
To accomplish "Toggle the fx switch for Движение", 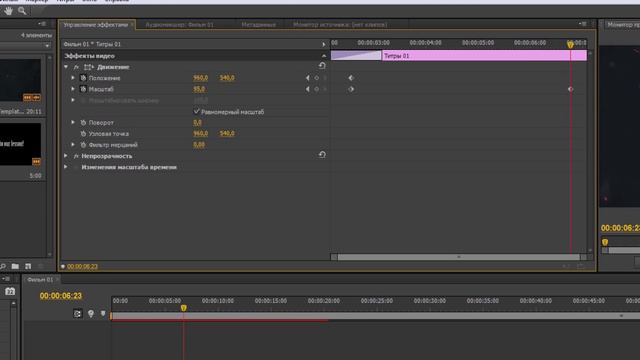I will click(x=76, y=67).
